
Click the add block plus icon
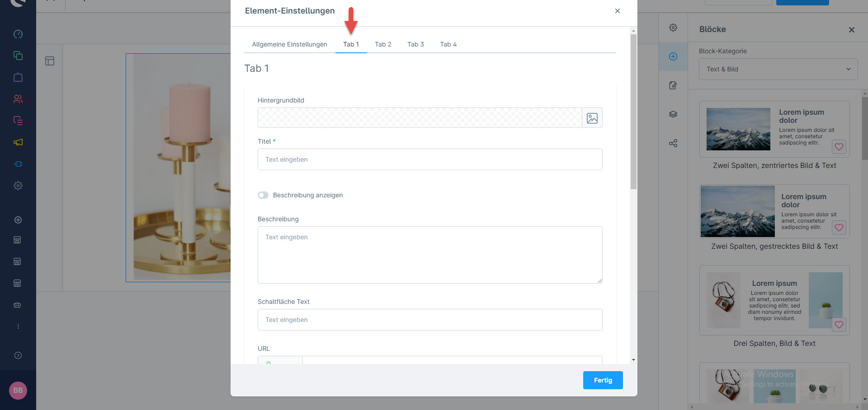673,56
